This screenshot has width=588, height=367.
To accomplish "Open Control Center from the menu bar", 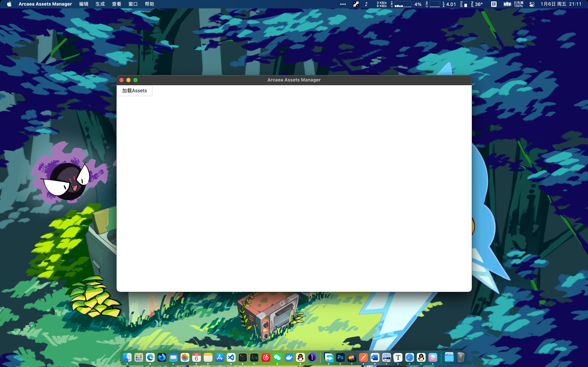I will click(x=532, y=4).
